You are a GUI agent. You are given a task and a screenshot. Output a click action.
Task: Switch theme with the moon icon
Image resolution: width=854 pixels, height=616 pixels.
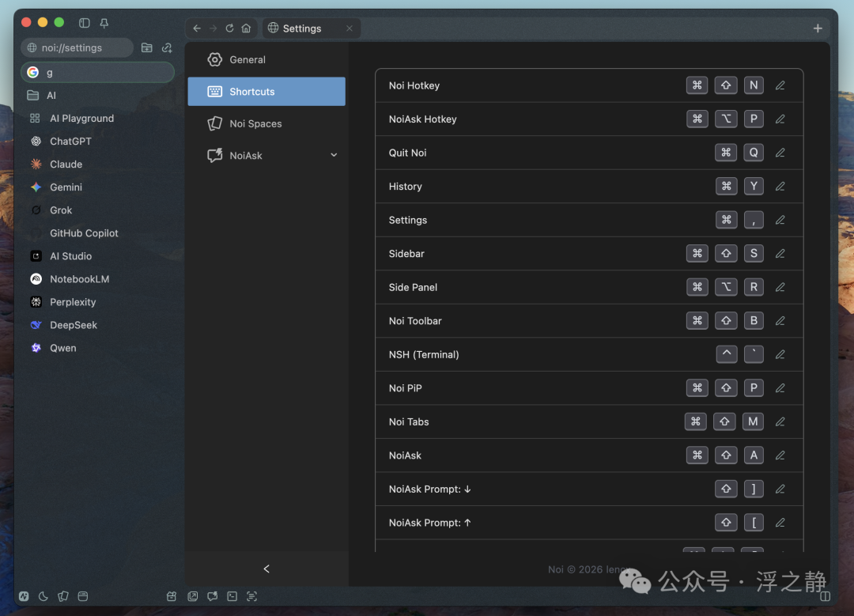coord(43,596)
